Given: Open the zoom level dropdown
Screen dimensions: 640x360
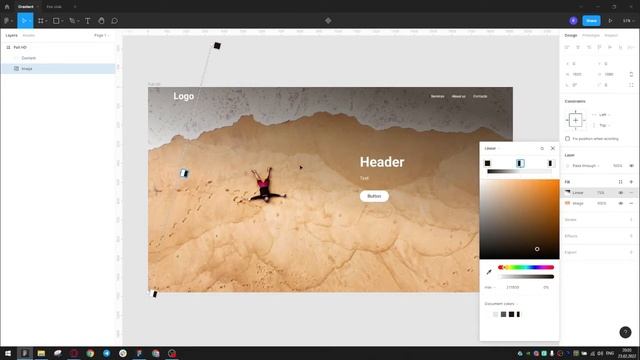Looking at the screenshot, I should (x=628, y=20).
